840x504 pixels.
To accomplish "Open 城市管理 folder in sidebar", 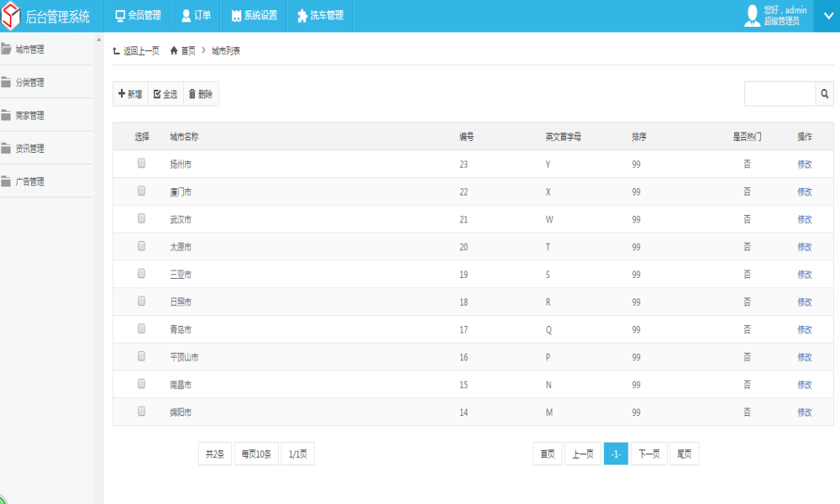I will tap(46, 50).
